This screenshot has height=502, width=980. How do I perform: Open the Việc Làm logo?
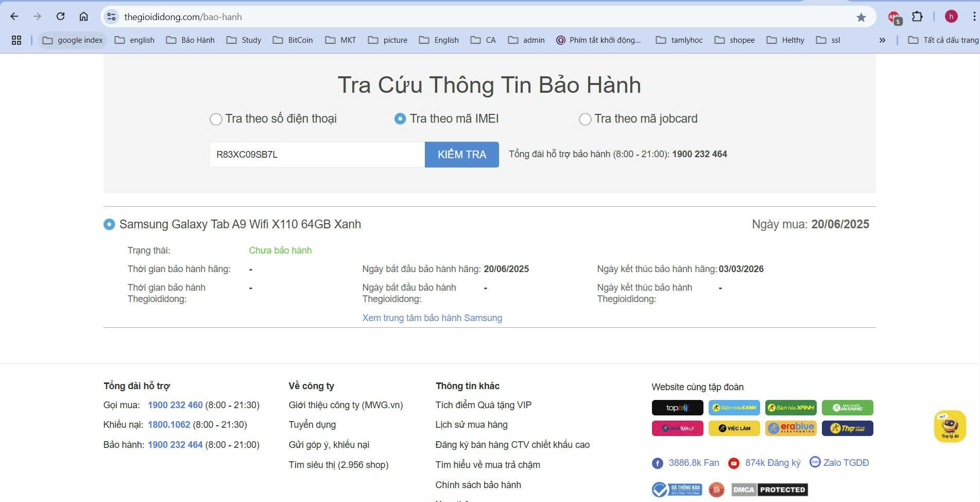point(734,428)
